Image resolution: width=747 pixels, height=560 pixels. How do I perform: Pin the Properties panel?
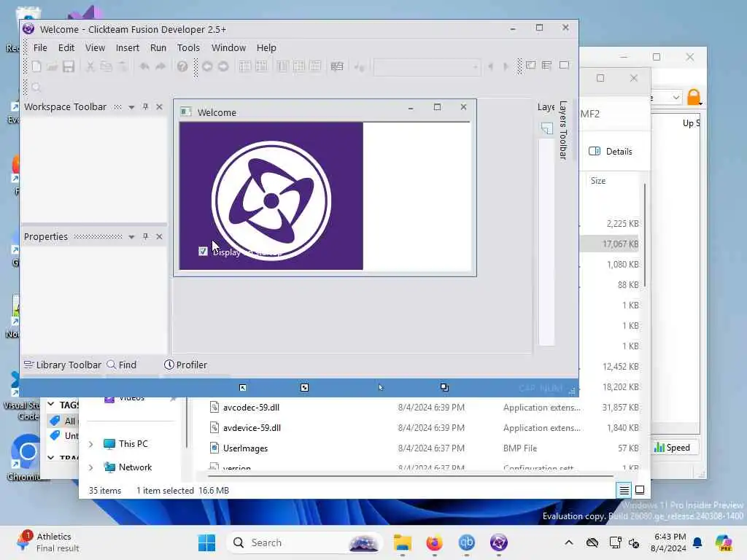(x=145, y=236)
